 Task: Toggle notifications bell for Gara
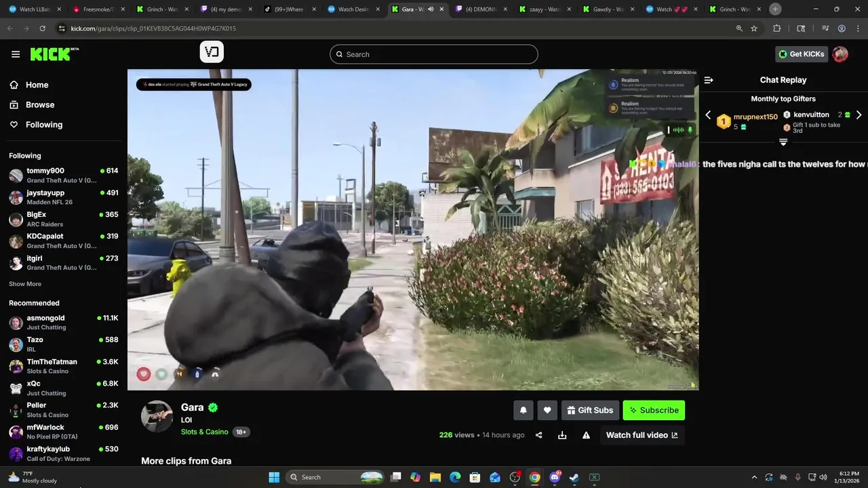point(523,410)
